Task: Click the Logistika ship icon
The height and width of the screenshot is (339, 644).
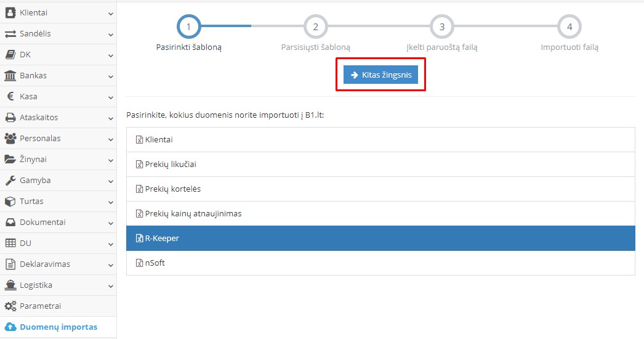Action: [x=10, y=285]
